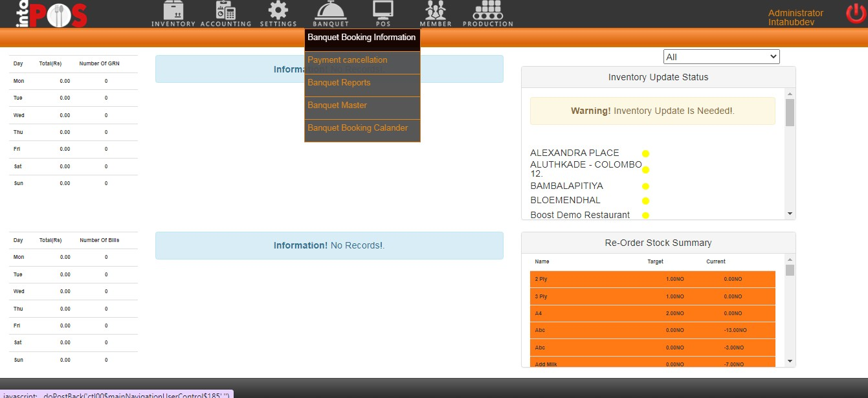
Task: Open the Accounting calculator icon
Action: (225, 11)
